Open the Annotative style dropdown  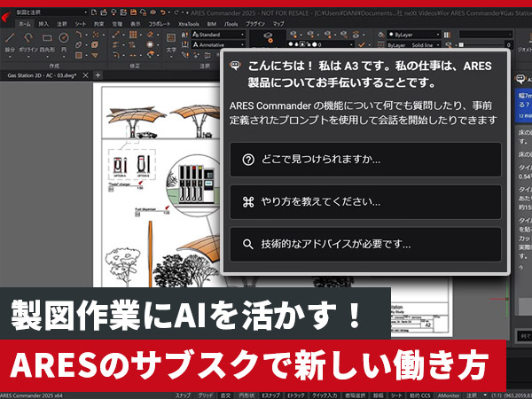click(218, 45)
